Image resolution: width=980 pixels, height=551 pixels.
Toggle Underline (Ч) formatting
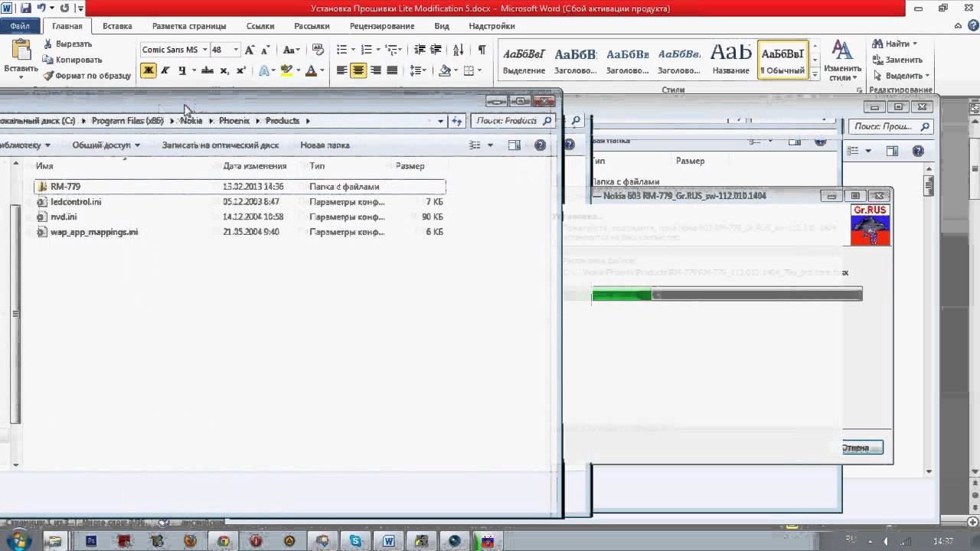[181, 70]
